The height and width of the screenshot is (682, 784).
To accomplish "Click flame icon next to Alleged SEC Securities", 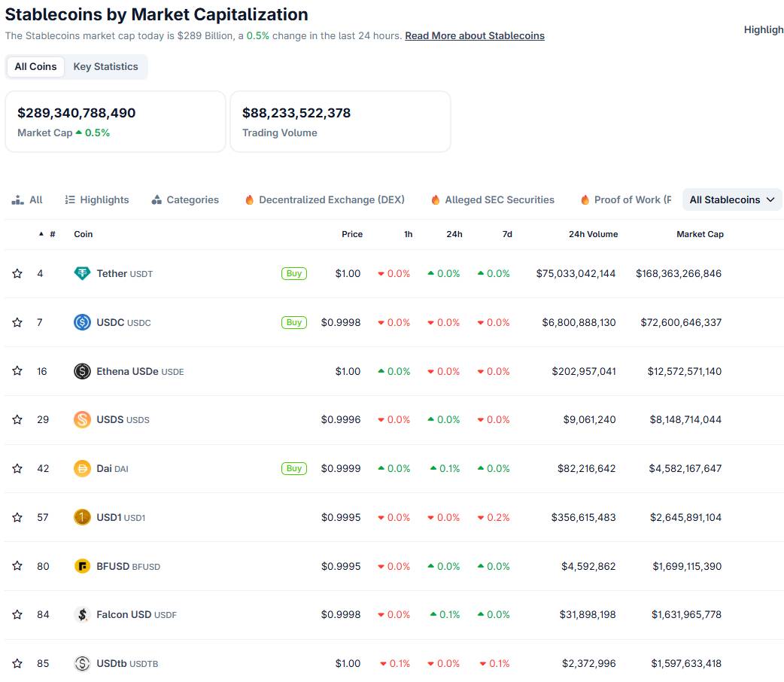I will point(436,199).
